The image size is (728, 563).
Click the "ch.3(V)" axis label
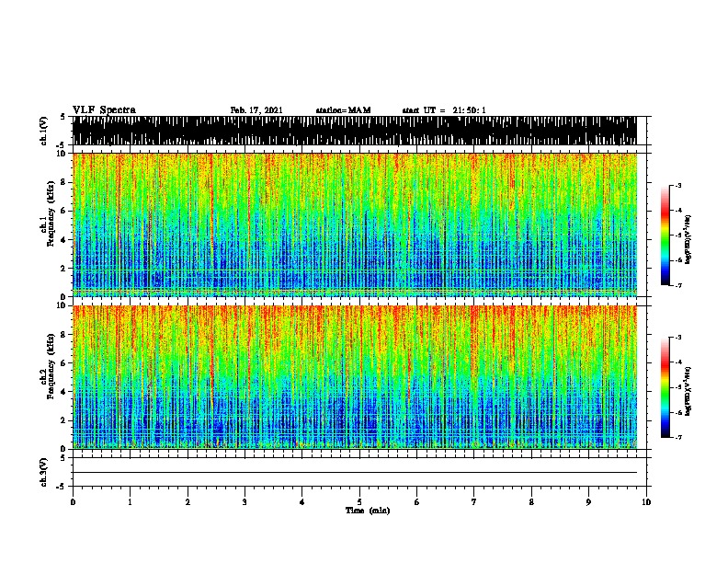[43, 473]
